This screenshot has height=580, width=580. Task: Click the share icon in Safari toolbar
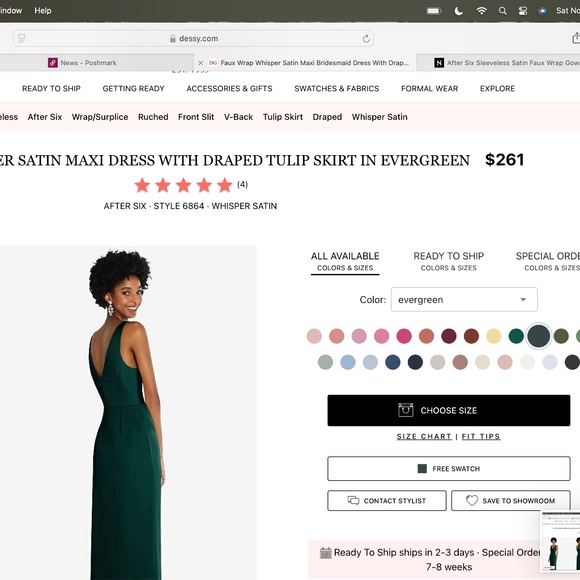pyautogui.click(x=576, y=38)
